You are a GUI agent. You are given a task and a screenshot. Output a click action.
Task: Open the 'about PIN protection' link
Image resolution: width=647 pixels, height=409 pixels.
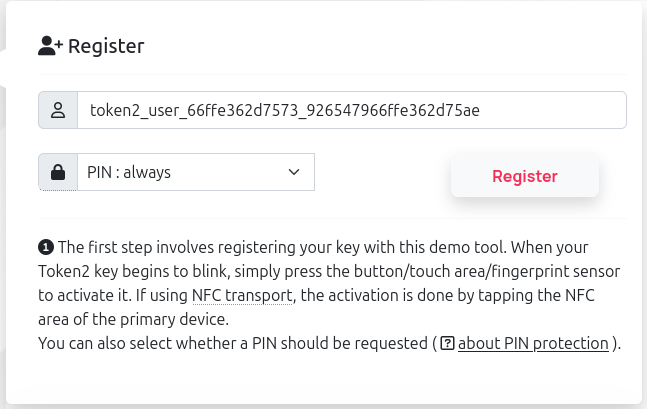coord(533,343)
